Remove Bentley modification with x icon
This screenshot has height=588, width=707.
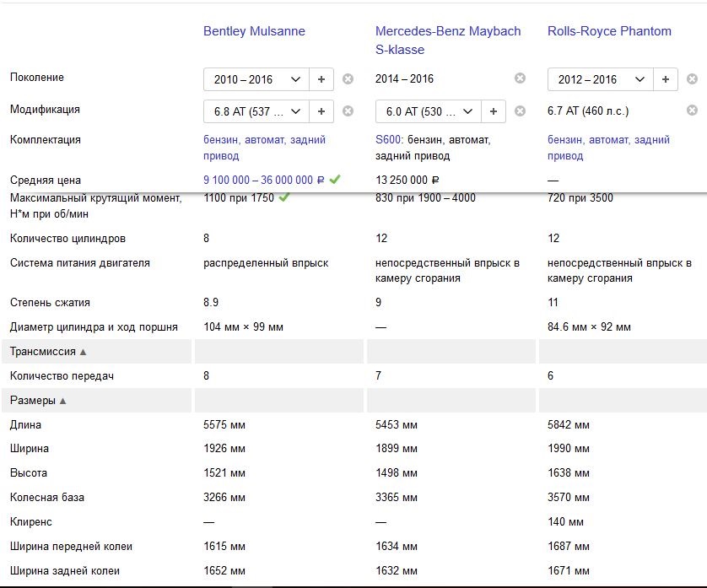348,111
